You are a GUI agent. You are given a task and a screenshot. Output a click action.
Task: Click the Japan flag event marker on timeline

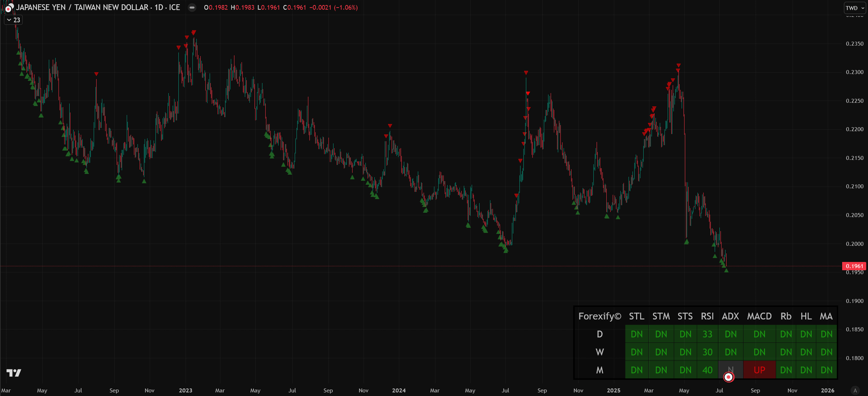click(x=728, y=377)
